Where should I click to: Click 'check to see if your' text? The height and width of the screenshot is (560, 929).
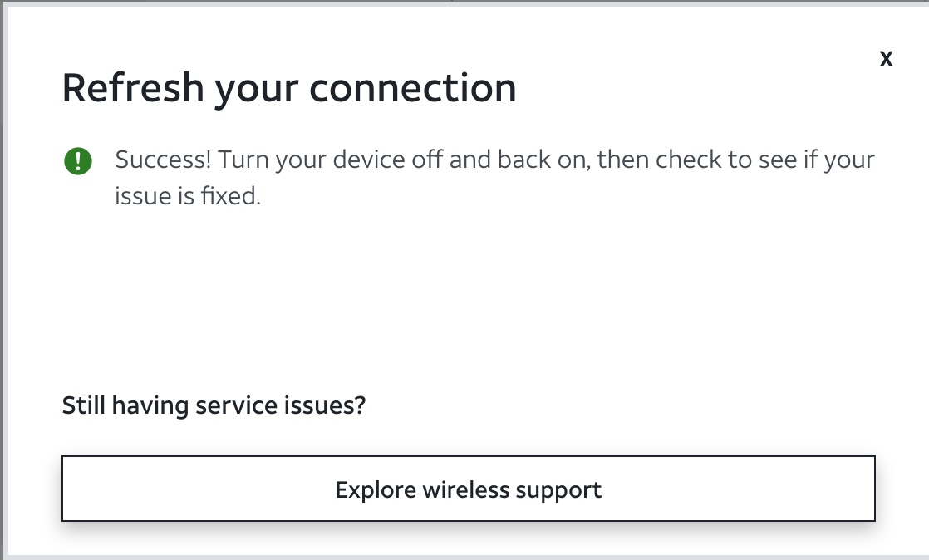click(x=764, y=160)
